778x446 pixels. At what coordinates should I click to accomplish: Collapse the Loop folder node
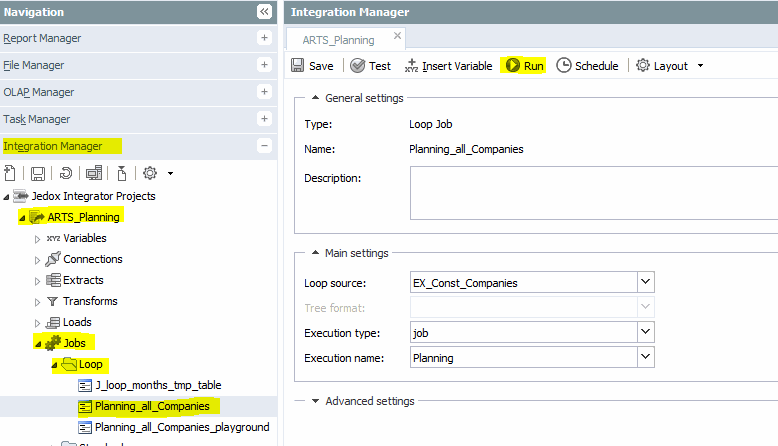(x=54, y=365)
